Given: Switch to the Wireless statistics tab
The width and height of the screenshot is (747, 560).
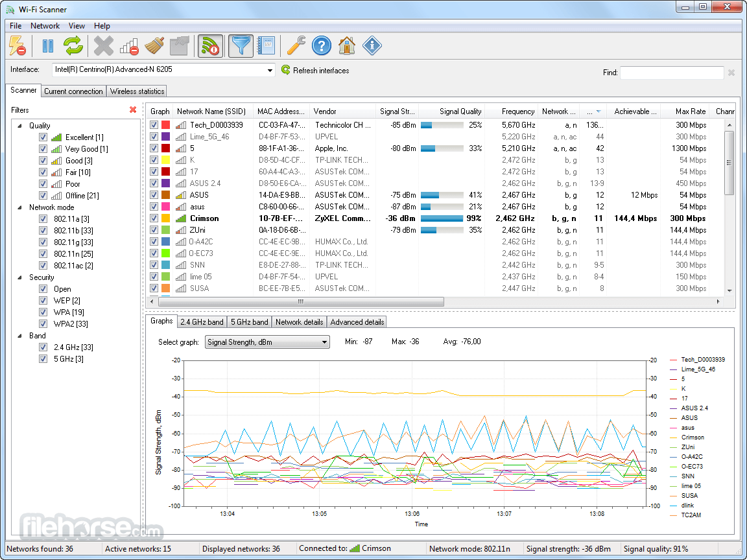Looking at the screenshot, I should pyautogui.click(x=137, y=91).
